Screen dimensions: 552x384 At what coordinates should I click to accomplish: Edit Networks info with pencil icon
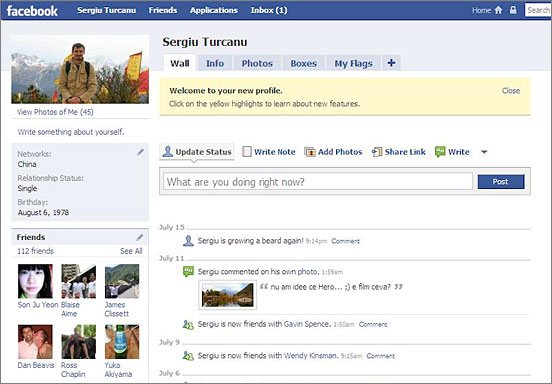pyautogui.click(x=140, y=152)
